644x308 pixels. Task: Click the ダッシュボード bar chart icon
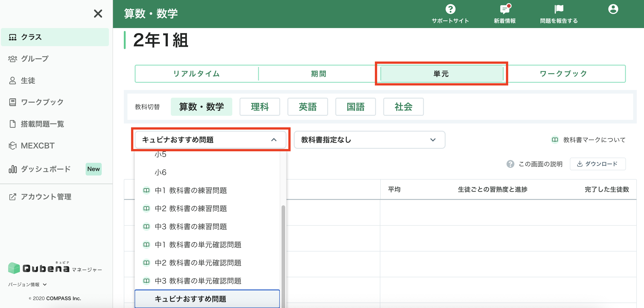12,169
